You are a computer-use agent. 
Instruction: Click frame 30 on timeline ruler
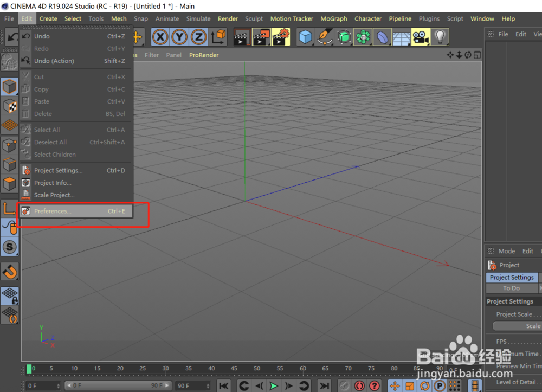(166, 369)
